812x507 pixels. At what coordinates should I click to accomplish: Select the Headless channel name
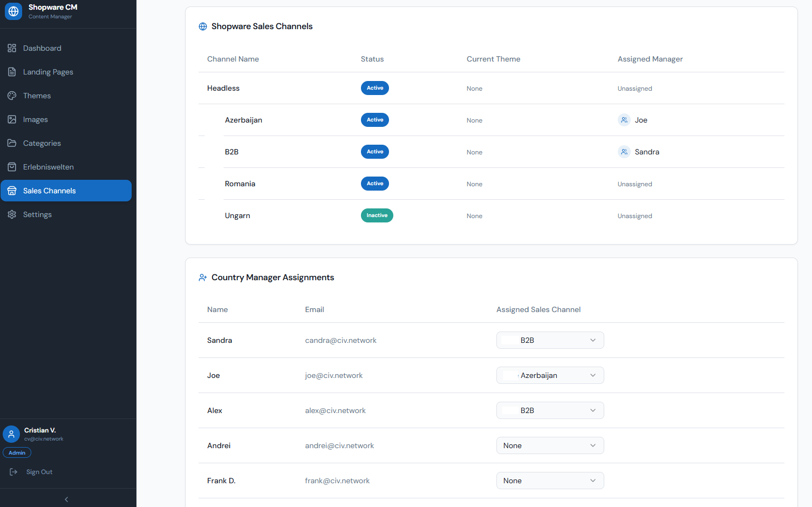coord(223,88)
